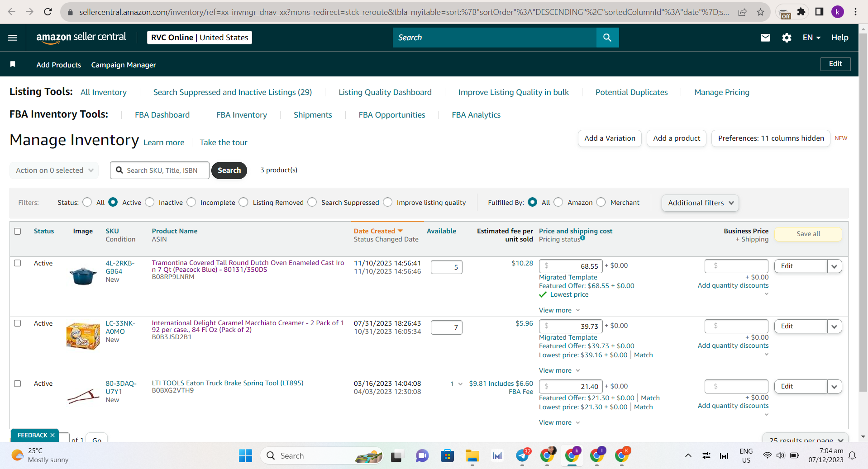Click Save all button
Screen dimensions: 868x469
[808, 234]
